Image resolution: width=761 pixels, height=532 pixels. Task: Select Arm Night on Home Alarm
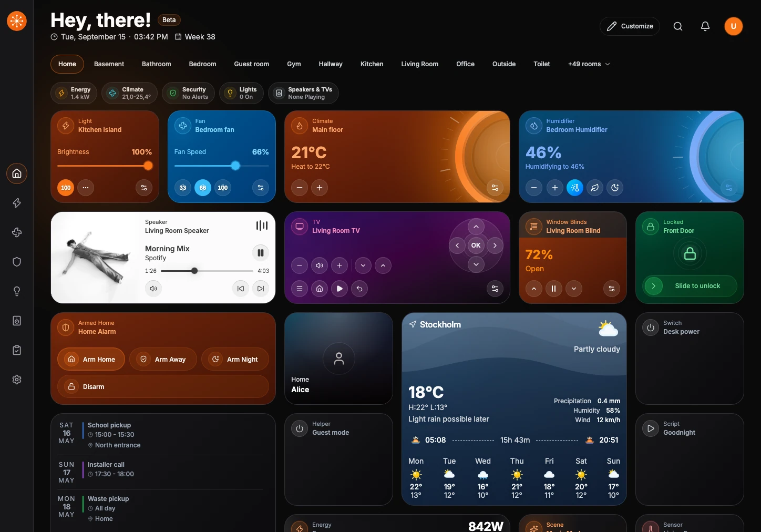235,359
